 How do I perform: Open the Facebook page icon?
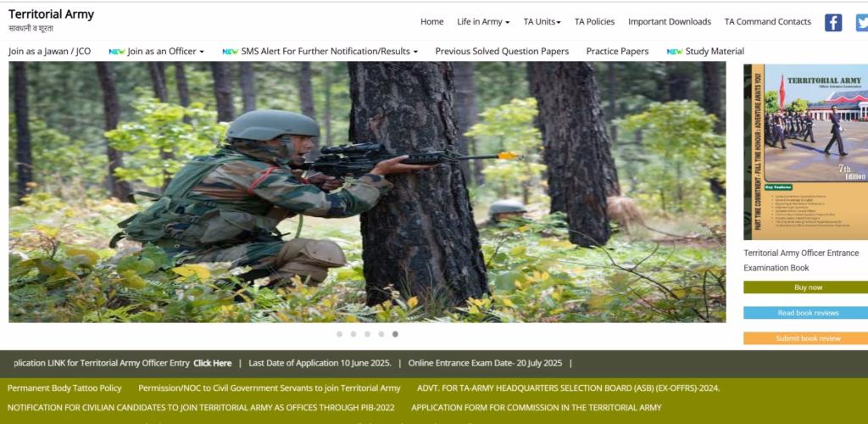[x=833, y=23]
